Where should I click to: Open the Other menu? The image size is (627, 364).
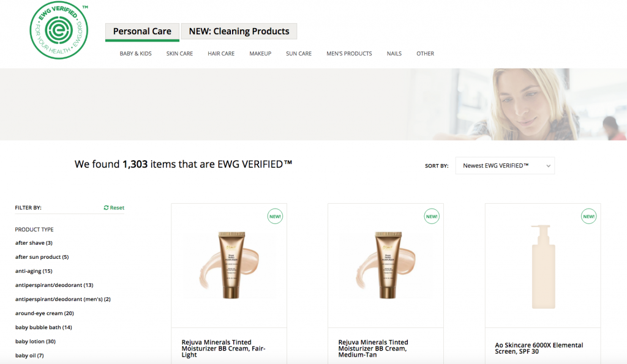(x=425, y=54)
